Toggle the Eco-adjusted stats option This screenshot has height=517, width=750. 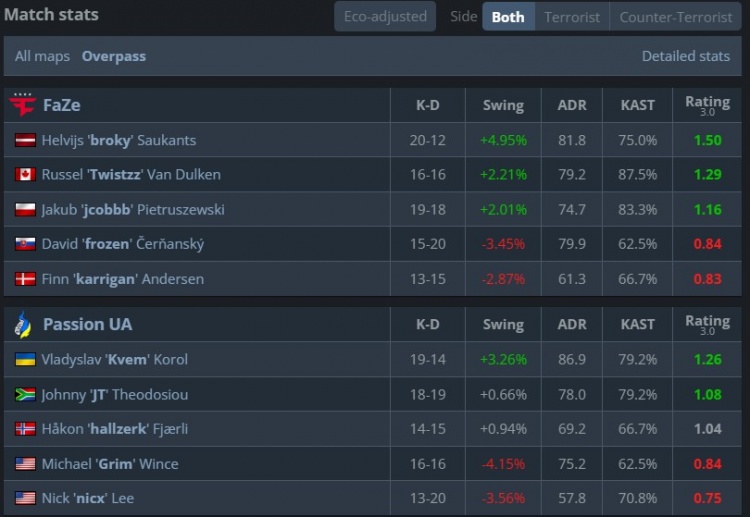(385, 16)
